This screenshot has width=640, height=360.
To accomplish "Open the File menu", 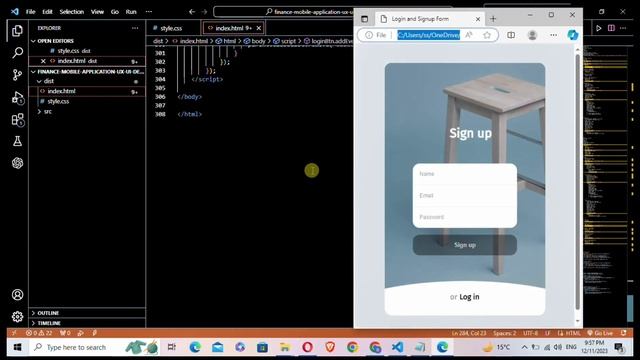I will 31,12.
